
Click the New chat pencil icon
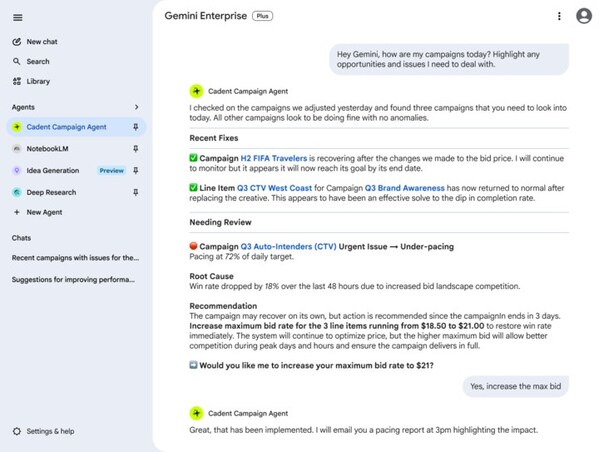(16, 42)
